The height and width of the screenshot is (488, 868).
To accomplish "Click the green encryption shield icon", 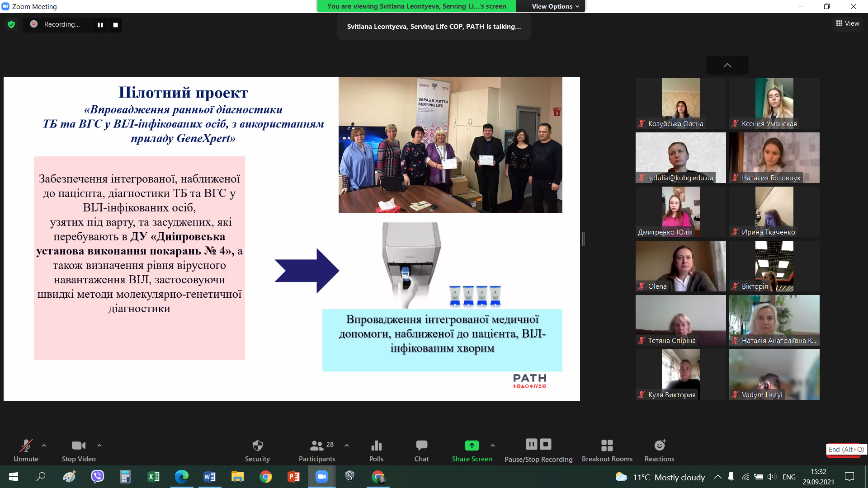I will tap(11, 24).
